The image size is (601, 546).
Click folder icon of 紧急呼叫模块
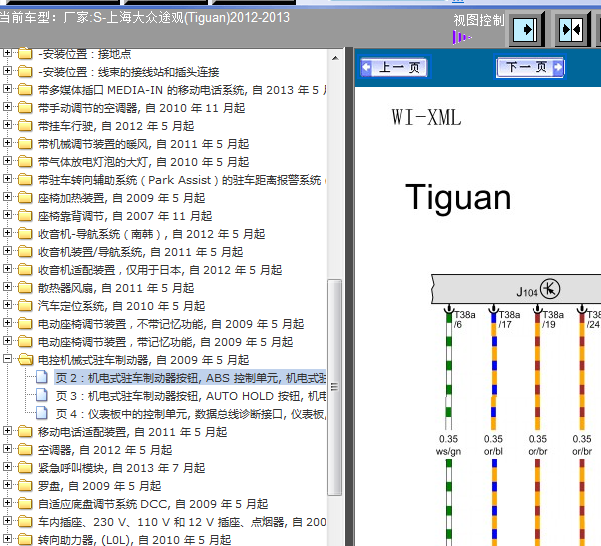(x=25, y=468)
